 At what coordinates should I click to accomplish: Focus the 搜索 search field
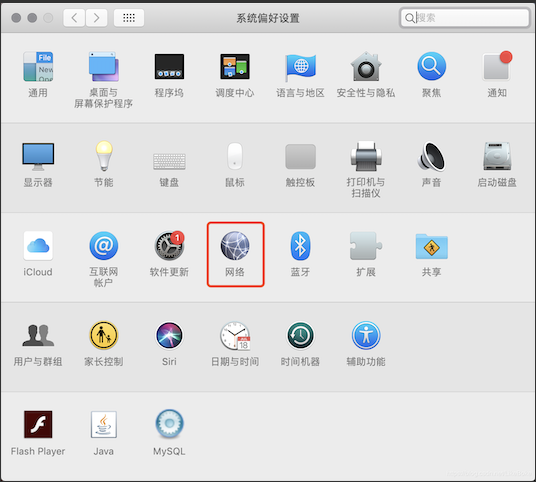(x=465, y=17)
